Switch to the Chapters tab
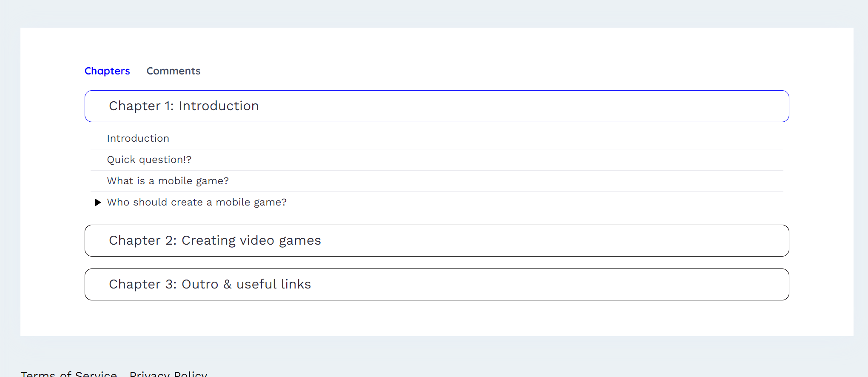This screenshot has width=868, height=377. [x=107, y=71]
